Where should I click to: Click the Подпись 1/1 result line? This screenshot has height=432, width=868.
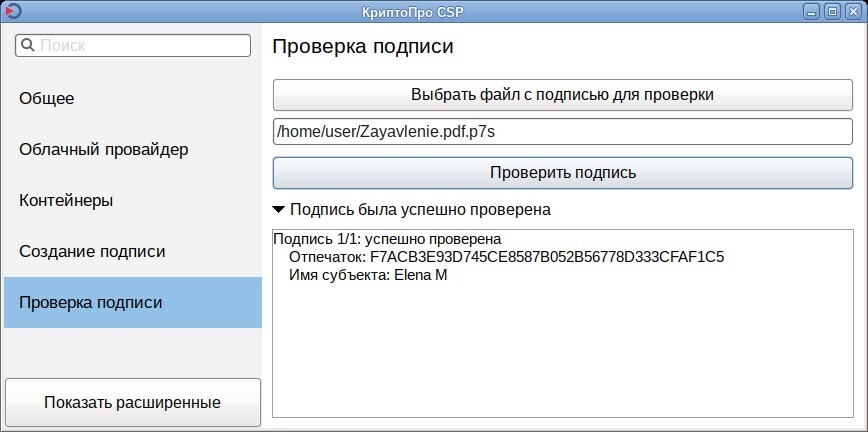point(387,240)
